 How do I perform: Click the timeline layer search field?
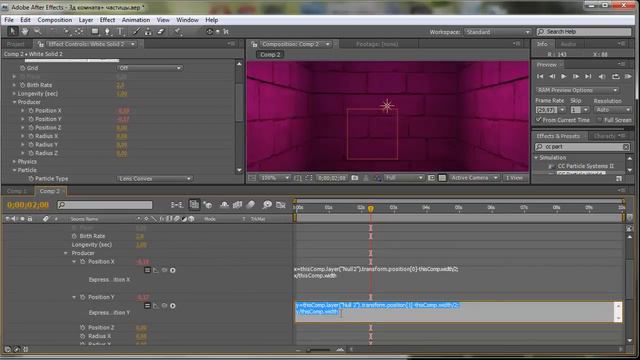tap(105, 204)
